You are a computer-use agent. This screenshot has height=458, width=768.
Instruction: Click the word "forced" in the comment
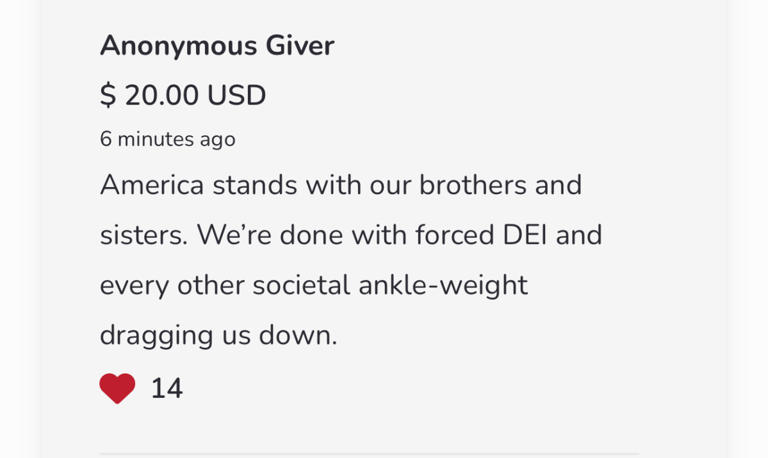click(428, 236)
